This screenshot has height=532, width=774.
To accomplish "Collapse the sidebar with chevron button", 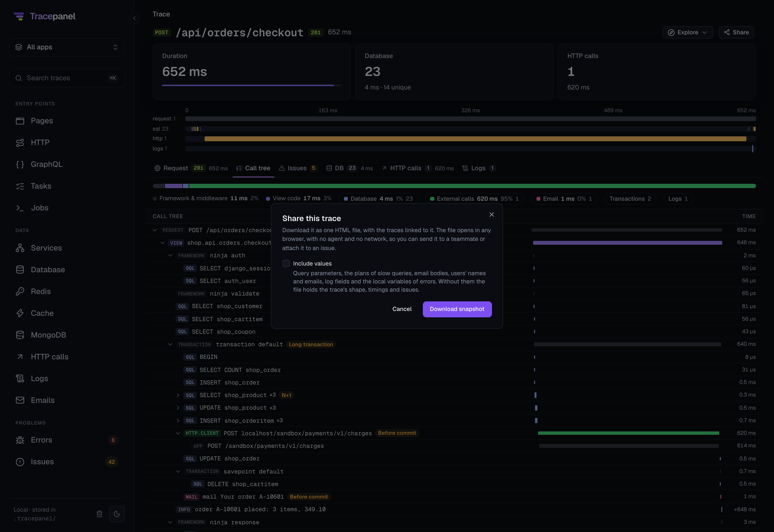I will click(134, 18).
